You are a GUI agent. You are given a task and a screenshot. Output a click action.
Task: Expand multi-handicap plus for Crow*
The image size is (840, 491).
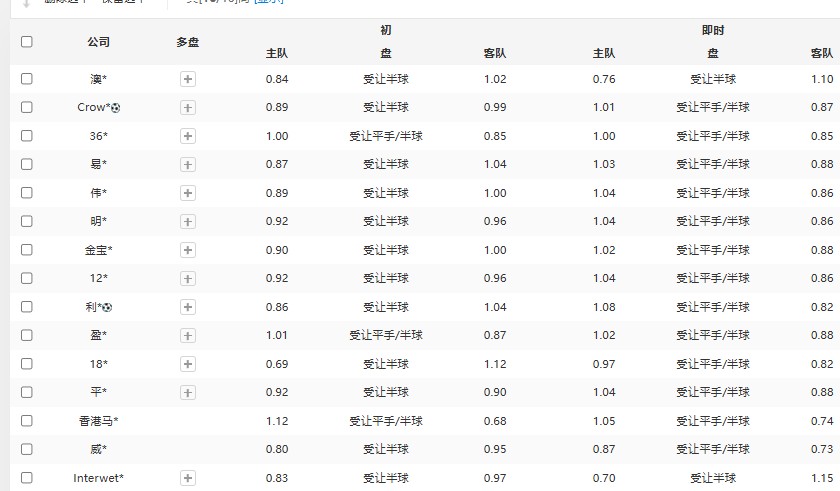pos(188,108)
